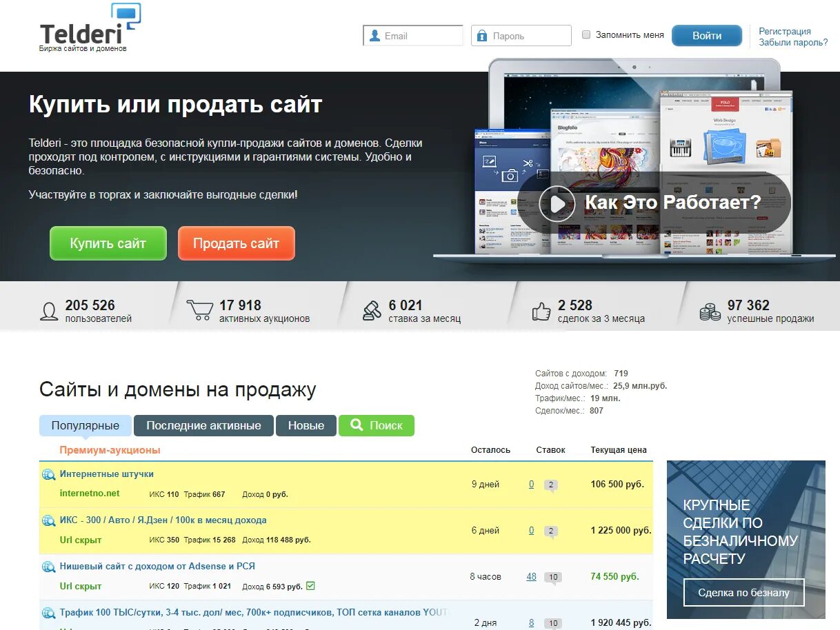The height and width of the screenshot is (630, 840).
Task: Click the Доход 118 488 руб. value
Action: (277, 540)
